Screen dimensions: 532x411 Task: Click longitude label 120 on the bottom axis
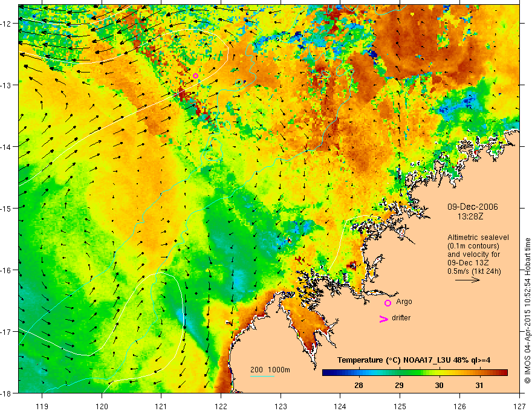point(102,406)
